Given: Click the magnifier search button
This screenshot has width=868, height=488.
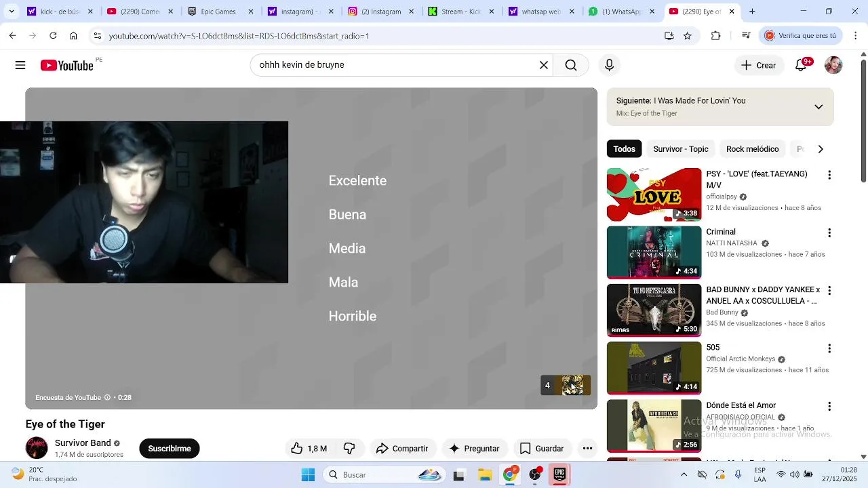Looking at the screenshot, I should (571, 65).
